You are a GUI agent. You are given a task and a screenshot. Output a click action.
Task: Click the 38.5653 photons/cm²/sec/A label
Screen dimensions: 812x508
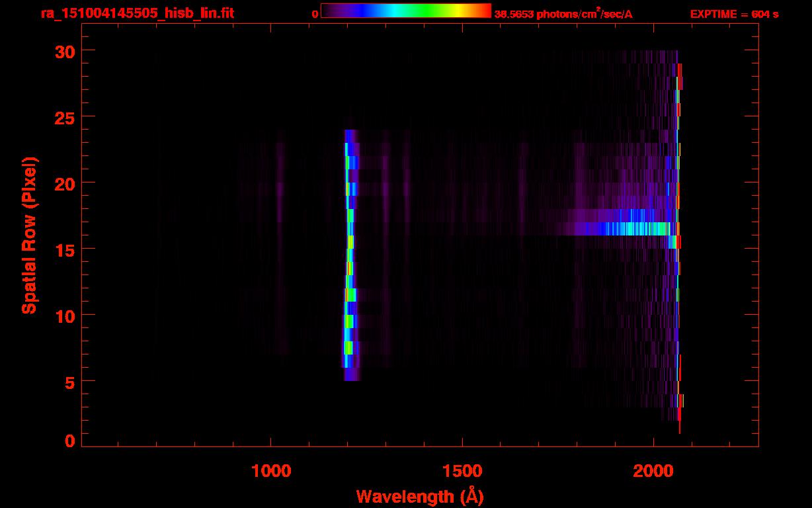tap(563, 14)
